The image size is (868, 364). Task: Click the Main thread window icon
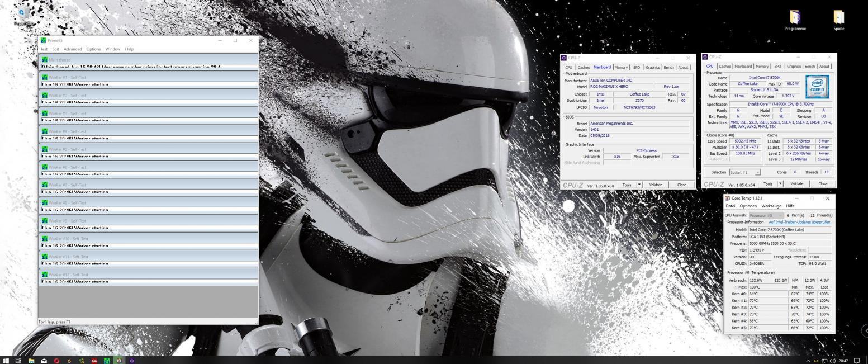[x=45, y=59]
